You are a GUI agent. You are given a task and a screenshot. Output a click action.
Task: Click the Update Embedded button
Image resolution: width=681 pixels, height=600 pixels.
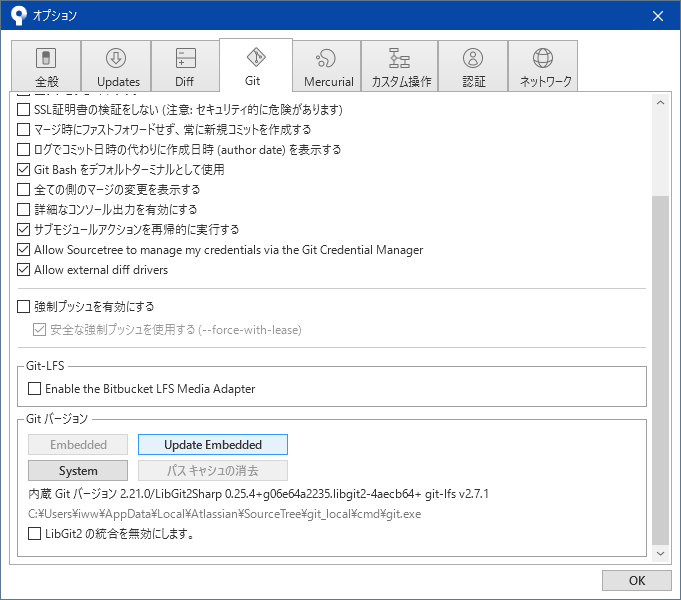(213, 444)
